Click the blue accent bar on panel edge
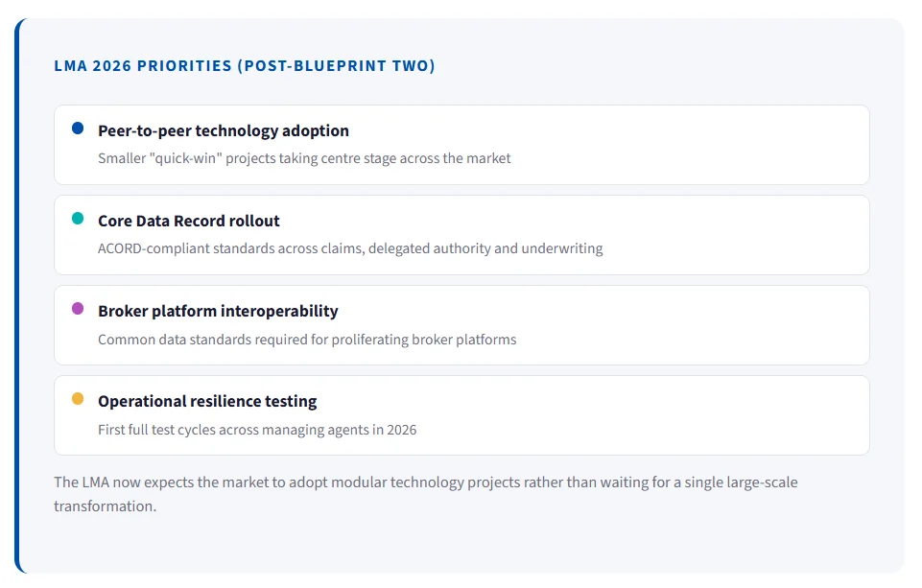This screenshot has height=588, width=922. [17, 295]
